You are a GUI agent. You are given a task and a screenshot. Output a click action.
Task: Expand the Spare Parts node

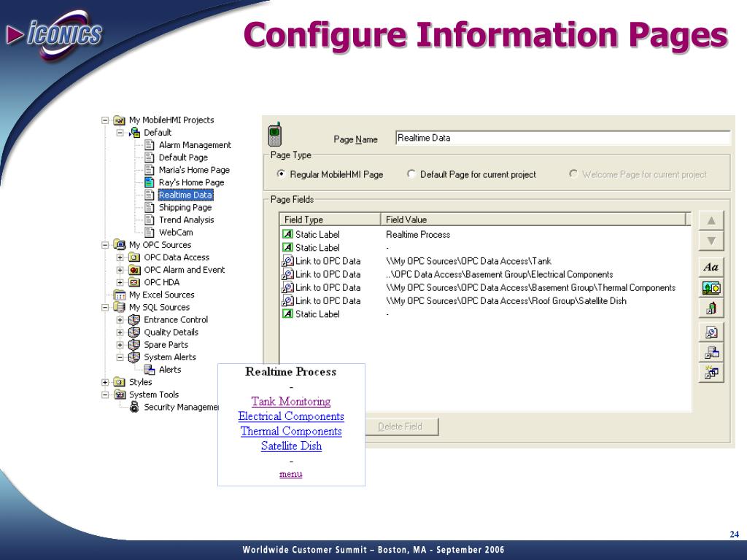(120, 345)
